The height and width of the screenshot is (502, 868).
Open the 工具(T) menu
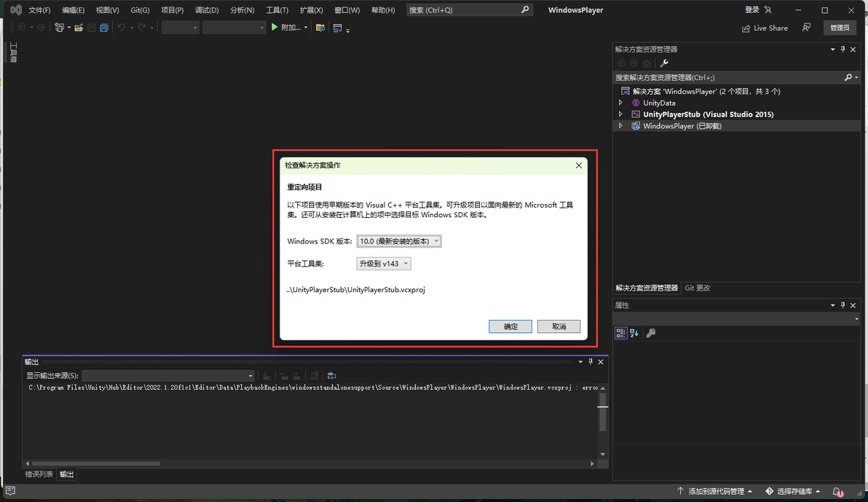point(277,10)
